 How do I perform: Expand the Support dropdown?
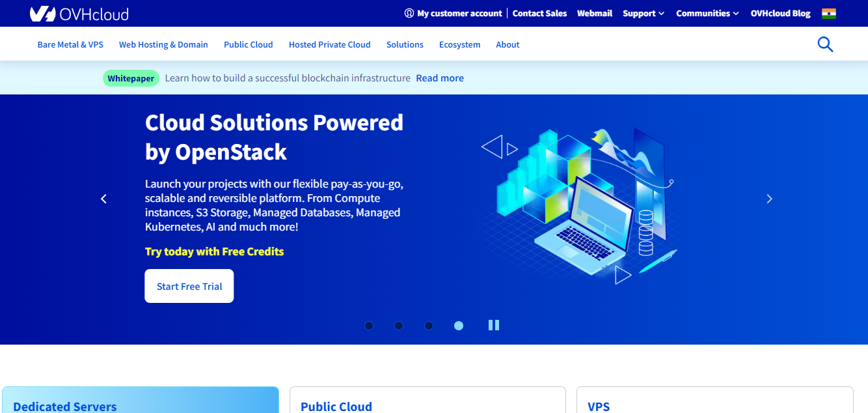[643, 13]
